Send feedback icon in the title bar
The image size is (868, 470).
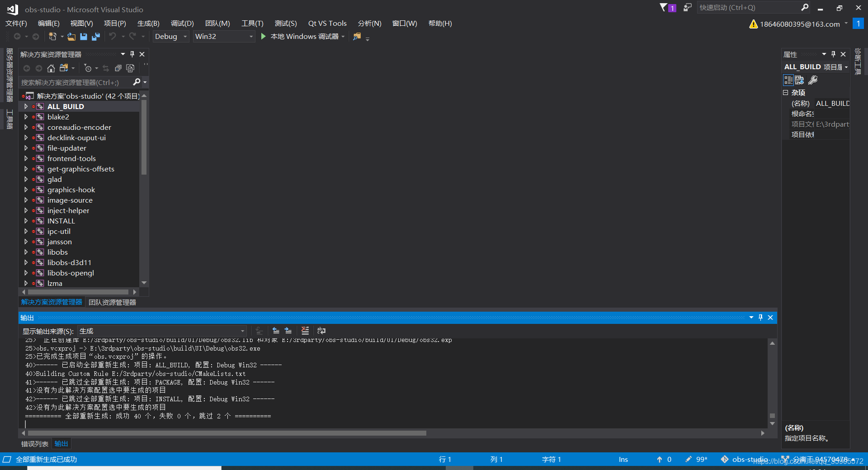click(x=687, y=7)
